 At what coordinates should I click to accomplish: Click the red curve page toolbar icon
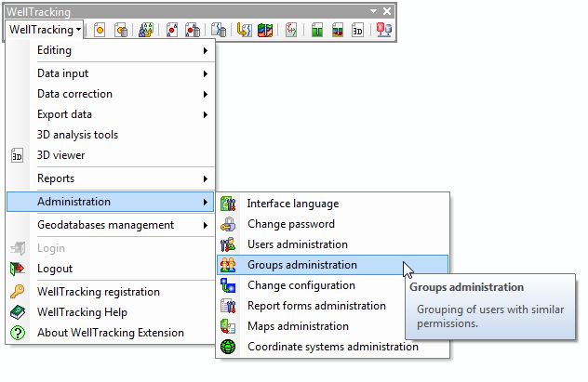tap(291, 30)
